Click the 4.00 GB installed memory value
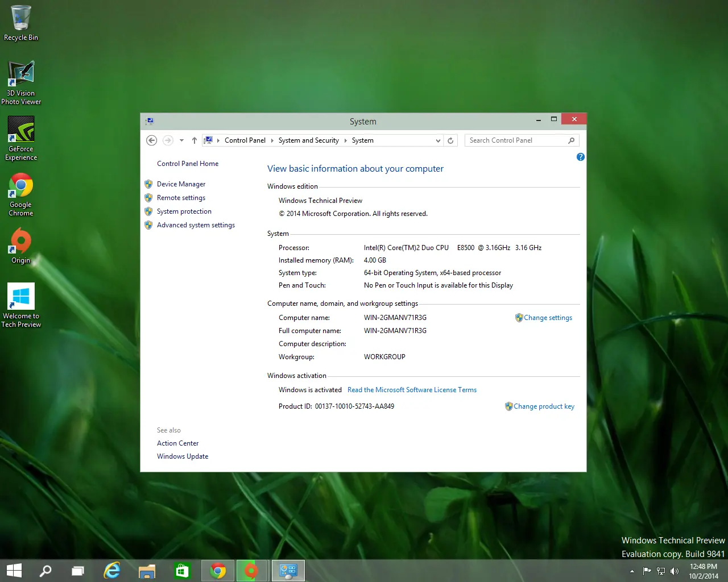This screenshot has height=582, width=728. (375, 260)
